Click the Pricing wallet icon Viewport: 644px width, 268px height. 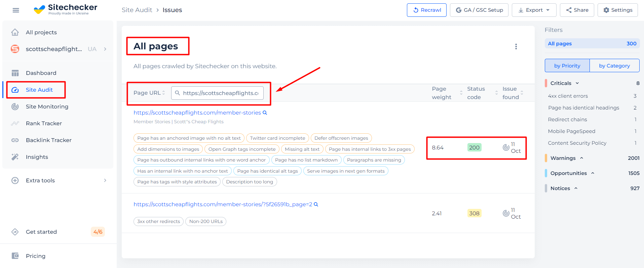tap(15, 256)
